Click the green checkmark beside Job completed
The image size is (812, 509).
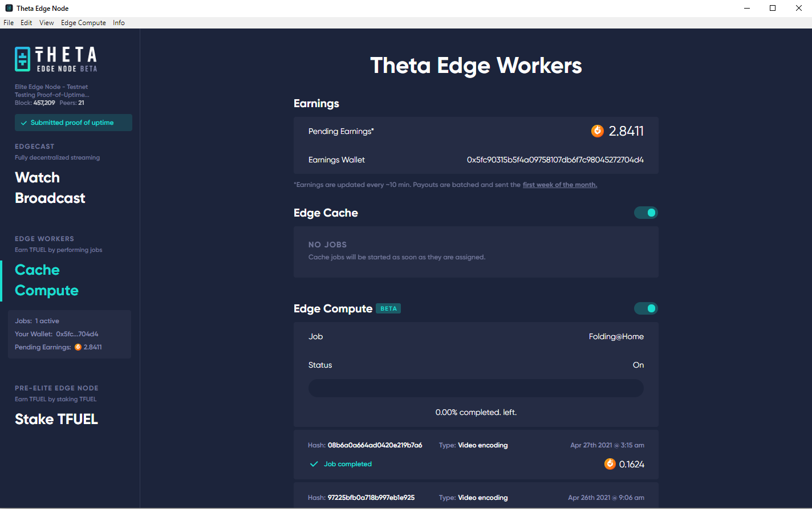point(314,464)
